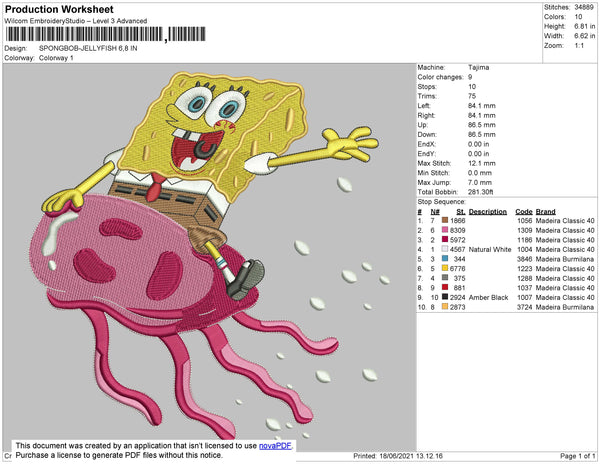600x464 pixels.
Task: Click the Height value '6.81 in'
Action: 585,26
